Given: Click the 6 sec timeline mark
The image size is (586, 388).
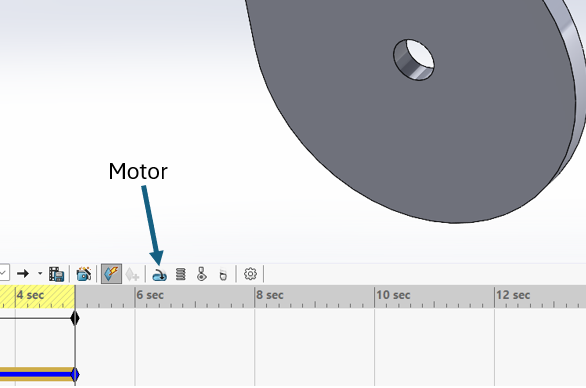Looking at the screenshot, I should [x=150, y=295].
